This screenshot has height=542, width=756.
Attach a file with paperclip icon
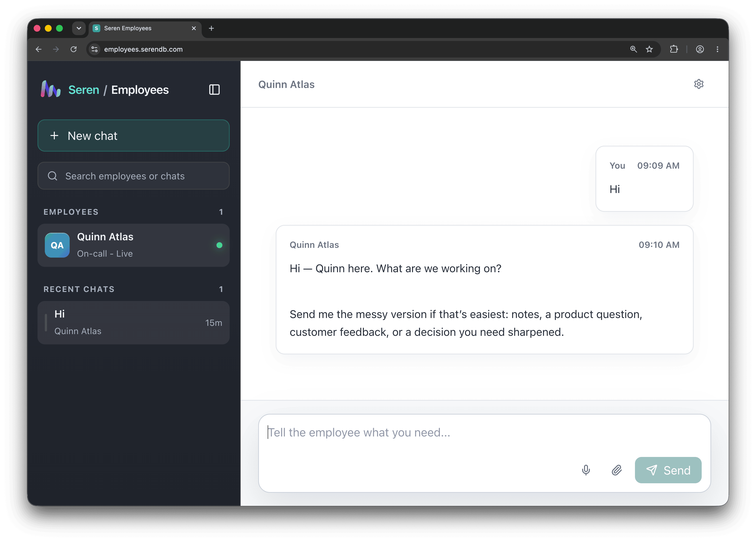[x=617, y=470]
